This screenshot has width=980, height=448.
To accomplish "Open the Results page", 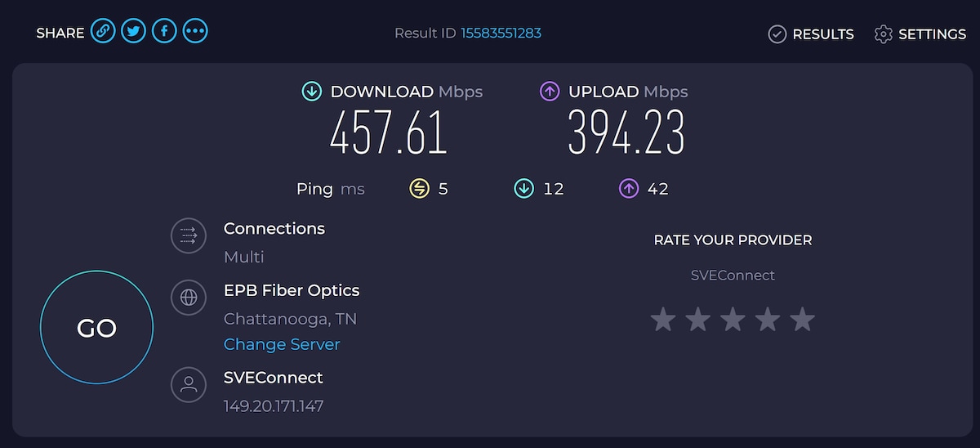I will coord(811,34).
